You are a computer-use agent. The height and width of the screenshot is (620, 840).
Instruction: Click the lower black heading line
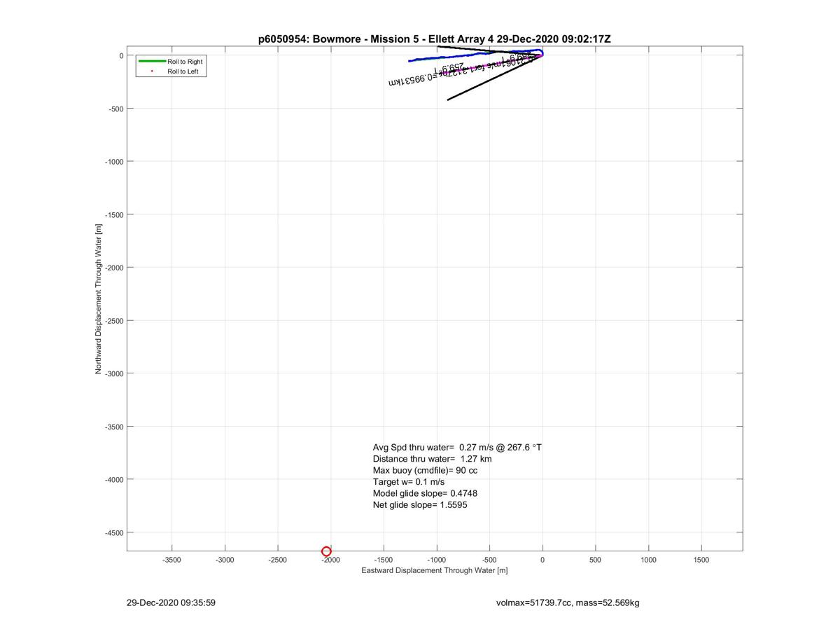point(494,78)
